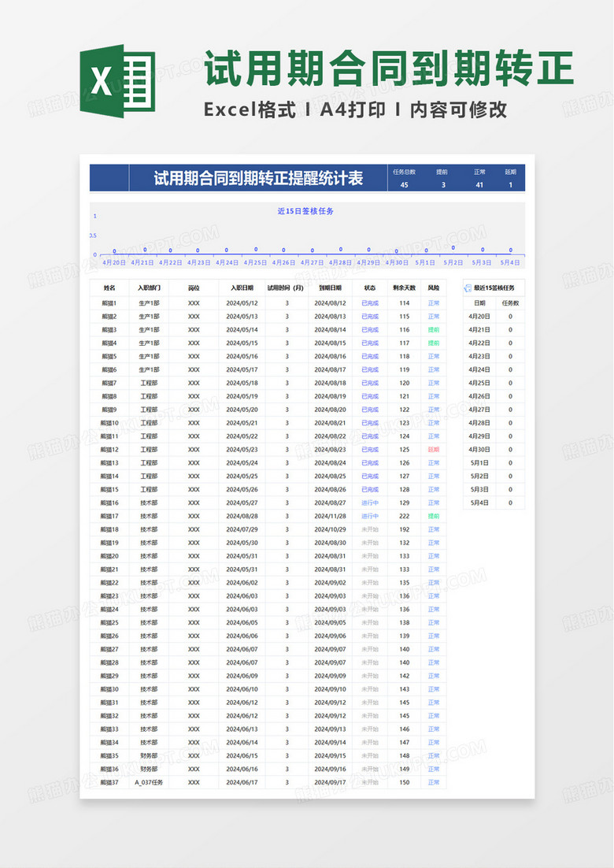Click the green Excel logo icon
The width and height of the screenshot is (614, 868).
pyautogui.click(x=117, y=81)
